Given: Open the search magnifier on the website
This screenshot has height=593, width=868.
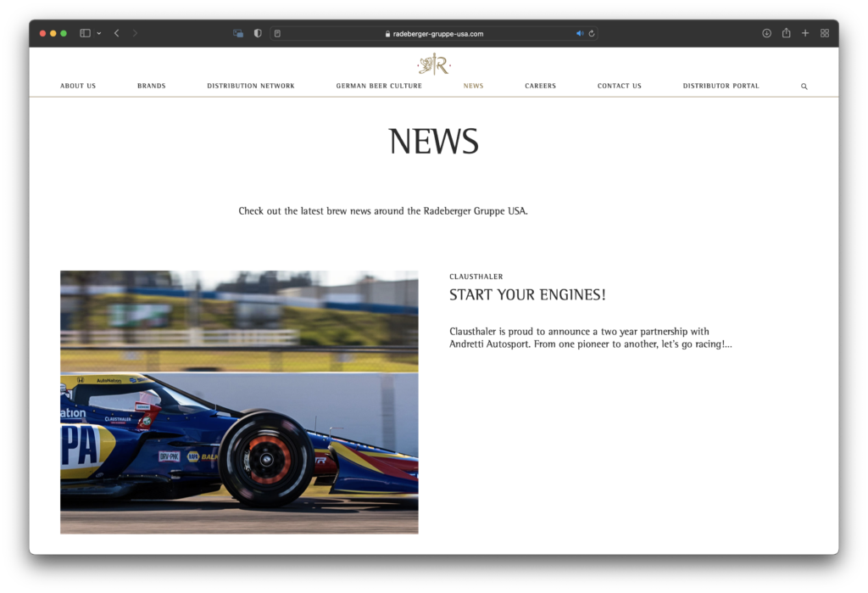Looking at the screenshot, I should tap(804, 86).
